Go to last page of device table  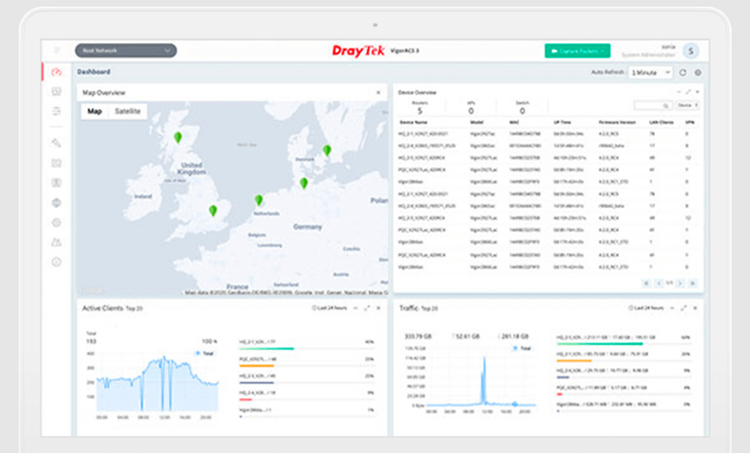[x=693, y=283]
